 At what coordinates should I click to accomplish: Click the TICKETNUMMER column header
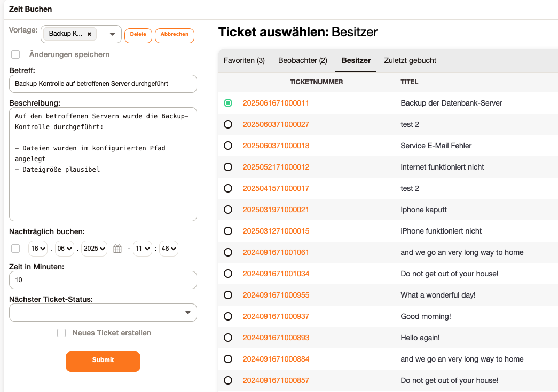pyautogui.click(x=316, y=82)
